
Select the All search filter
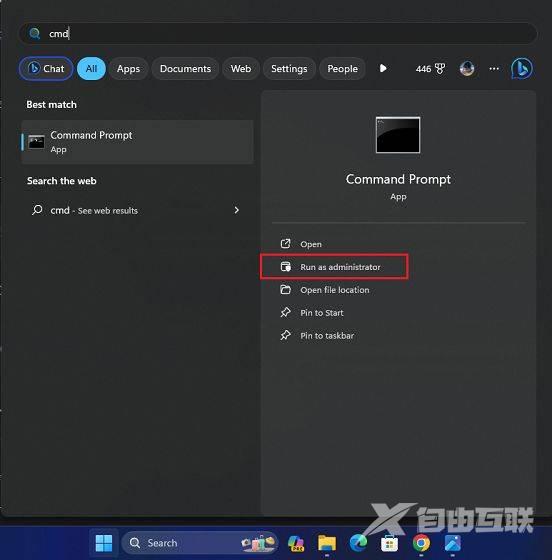point(91,68)
